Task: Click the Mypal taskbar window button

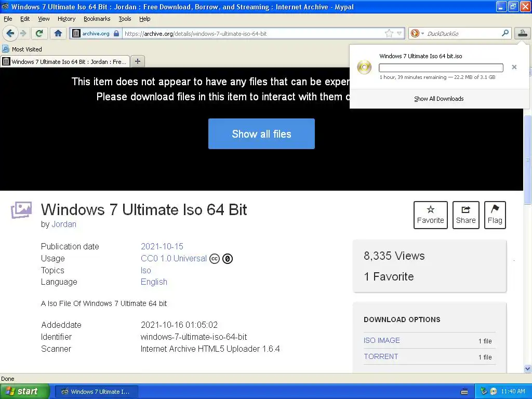Action: [97, 392]
